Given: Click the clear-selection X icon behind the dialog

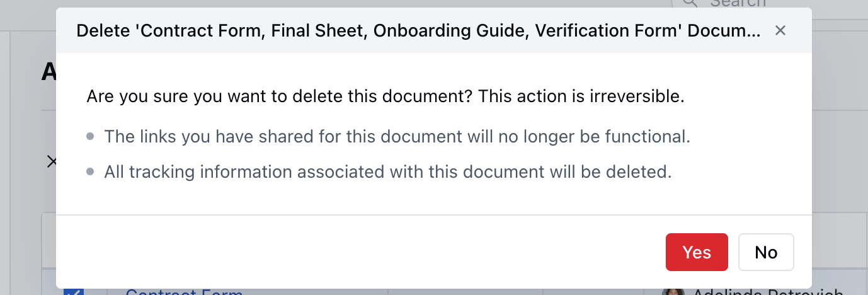Looking at the screenshot, I should tap(51, 162).
